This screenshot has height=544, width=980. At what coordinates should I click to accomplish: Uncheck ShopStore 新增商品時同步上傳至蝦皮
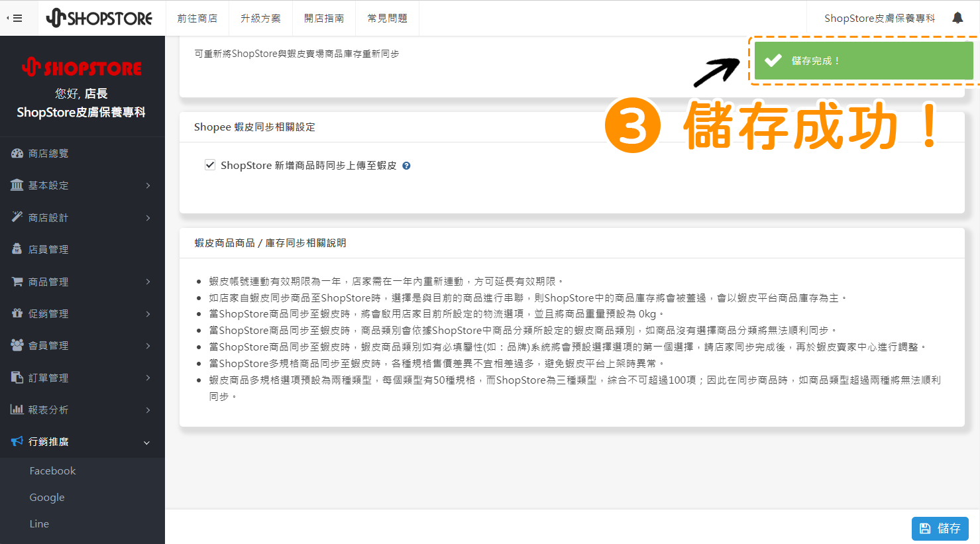pos(210,165)
